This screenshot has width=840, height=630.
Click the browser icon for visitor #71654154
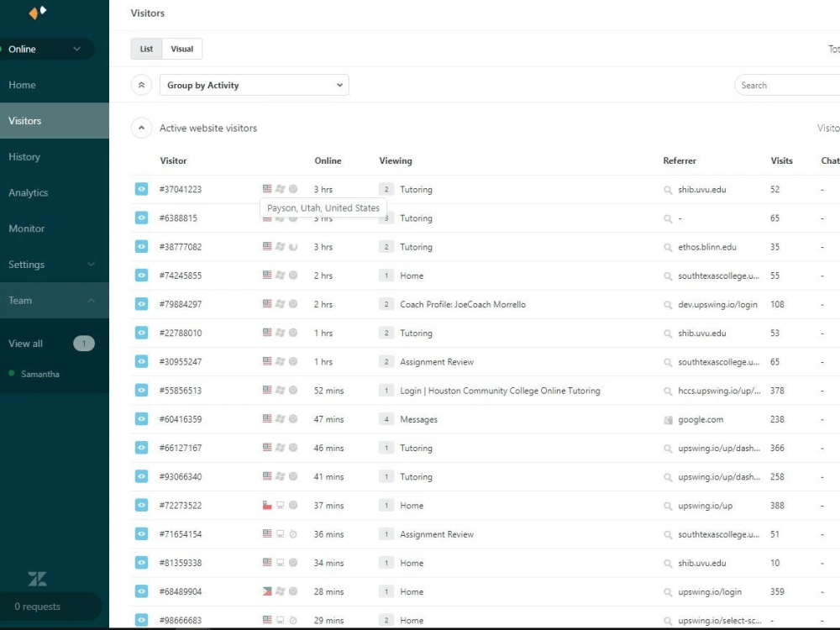(293, 533)
